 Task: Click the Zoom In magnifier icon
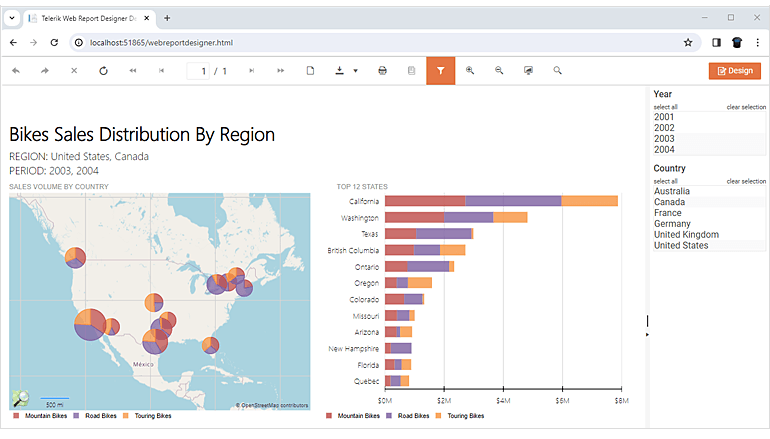coord(470,71)
